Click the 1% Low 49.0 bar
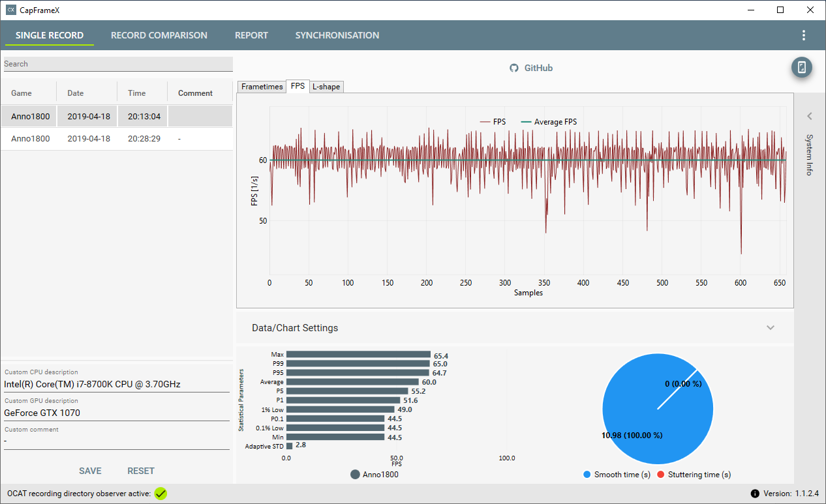This screenshot has height=504, width=826. pos(341,409)
